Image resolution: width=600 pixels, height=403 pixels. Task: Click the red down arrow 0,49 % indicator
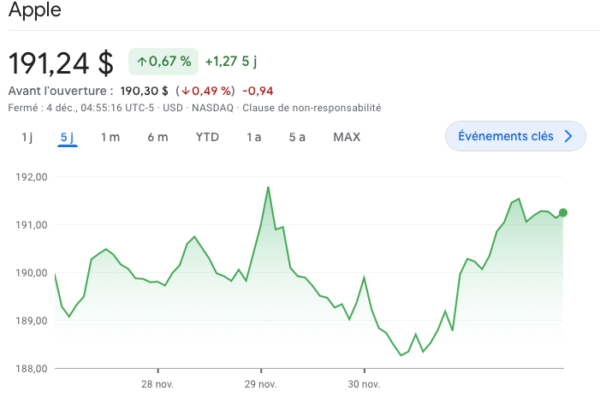(207, 91)
